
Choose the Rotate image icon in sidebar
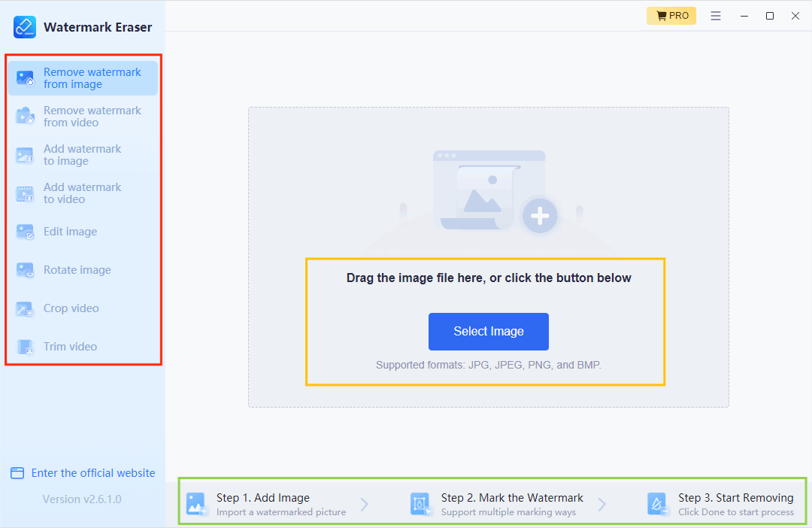(x=26, y=270)
